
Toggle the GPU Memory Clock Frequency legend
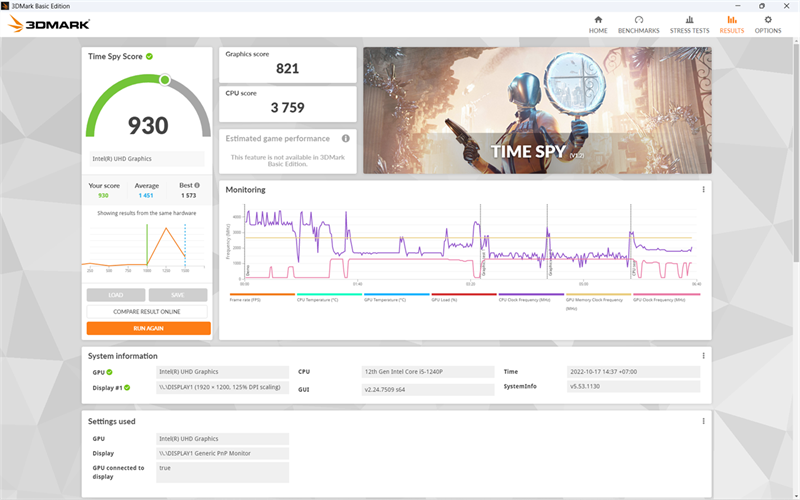coord(598,301)
